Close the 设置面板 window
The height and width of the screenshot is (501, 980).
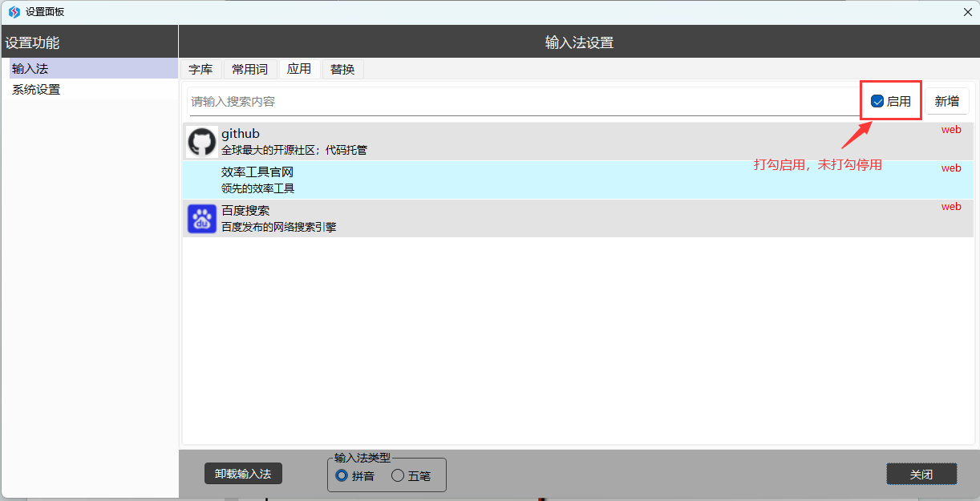(966, 12)
